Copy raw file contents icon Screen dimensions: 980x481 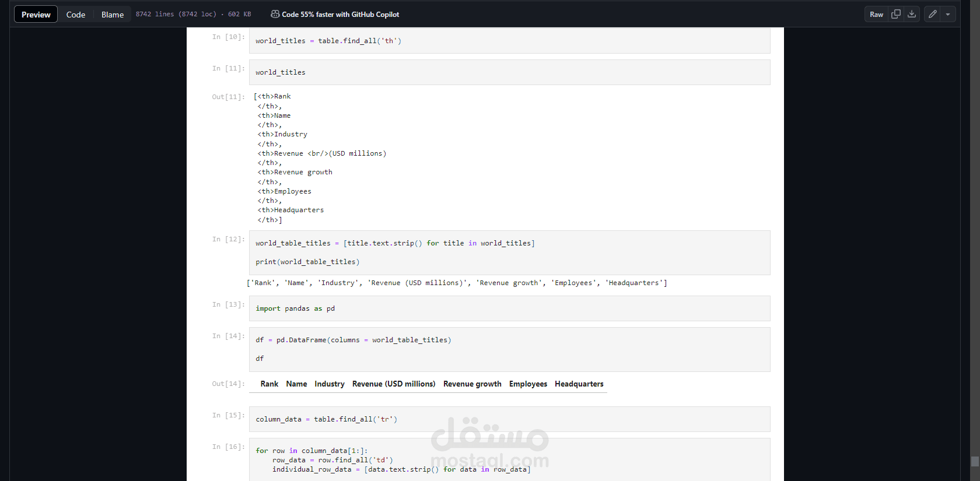[x=896, y=14]
